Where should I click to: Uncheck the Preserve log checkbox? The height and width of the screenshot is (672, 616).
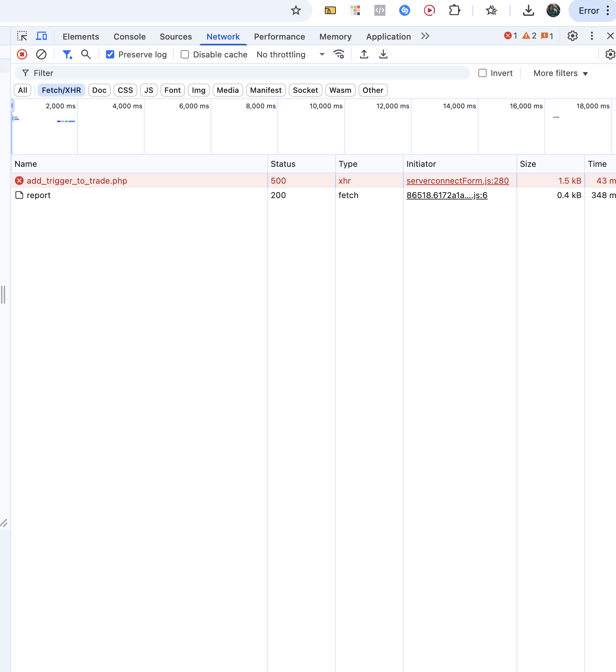[110, 54]
